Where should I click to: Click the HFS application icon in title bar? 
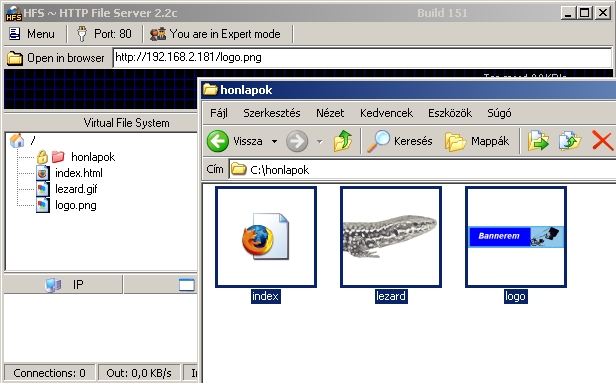pos(13,13)
